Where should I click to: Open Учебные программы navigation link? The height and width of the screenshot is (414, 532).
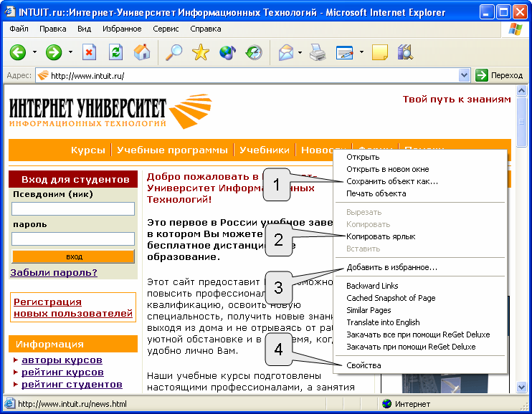click(x=172, y=150)
